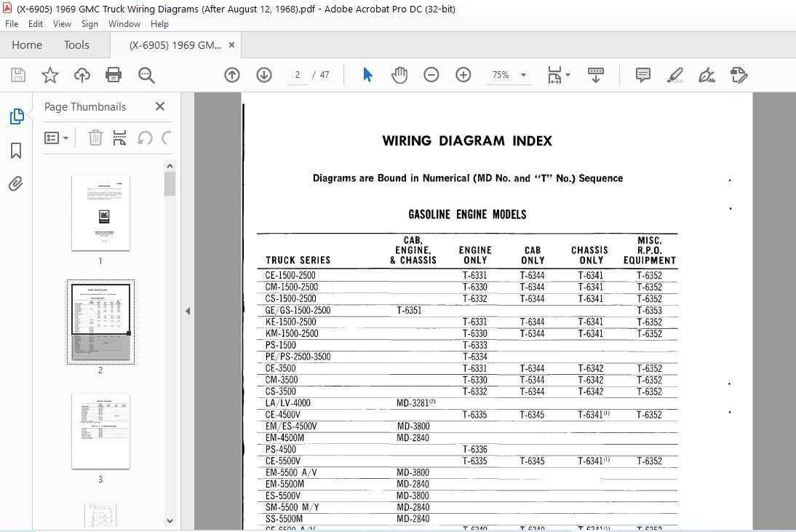Click the Save file floppy disk icon
The width and height of the screenshot is (796, 532).
click(18, 75)
